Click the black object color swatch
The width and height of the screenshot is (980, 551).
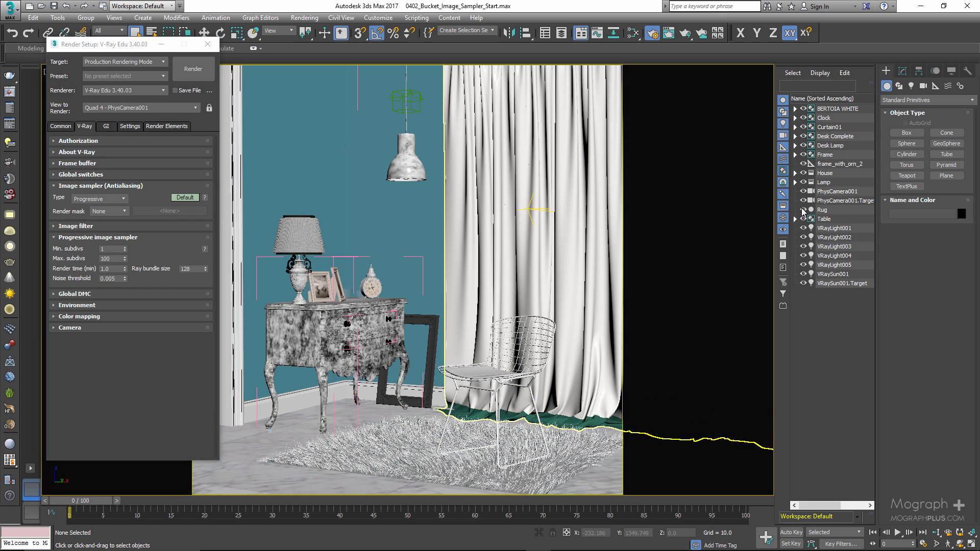click(x=961, y=214)
